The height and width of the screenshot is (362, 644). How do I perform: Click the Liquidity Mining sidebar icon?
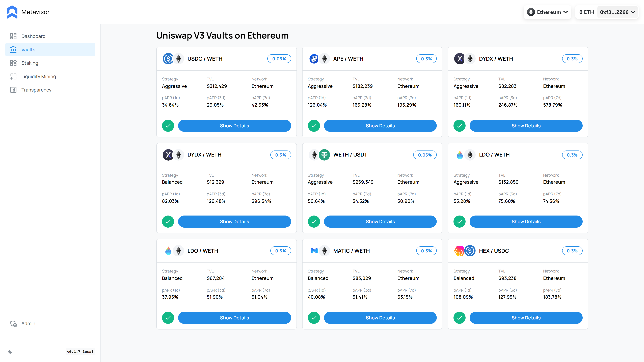13,76
